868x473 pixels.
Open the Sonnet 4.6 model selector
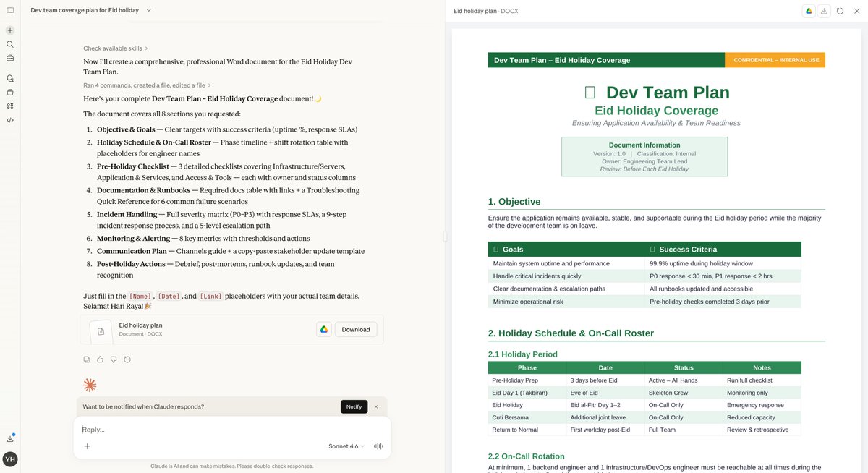(x=346, y=446)
